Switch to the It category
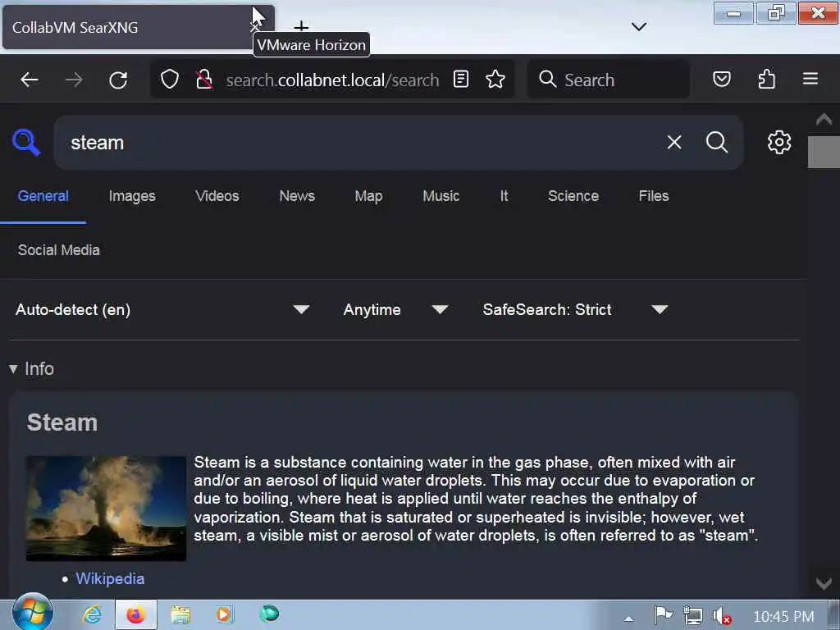840x630 pixels. point(504,196)
